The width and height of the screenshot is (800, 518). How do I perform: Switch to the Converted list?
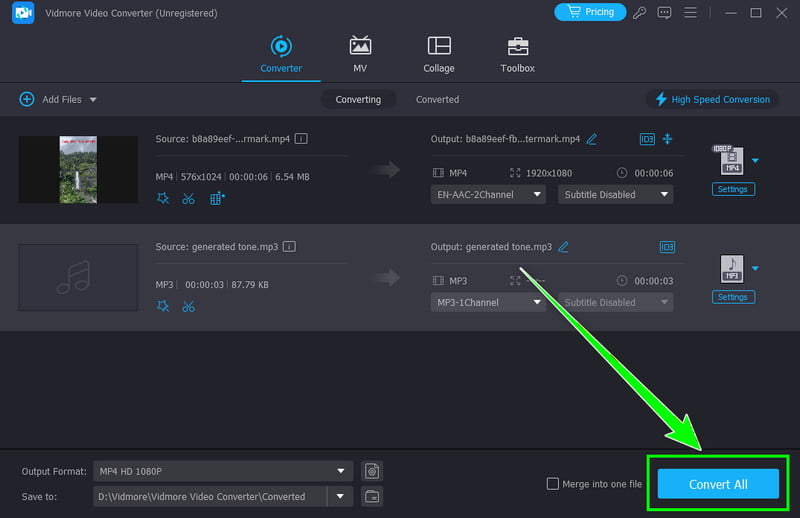(437, 99)
